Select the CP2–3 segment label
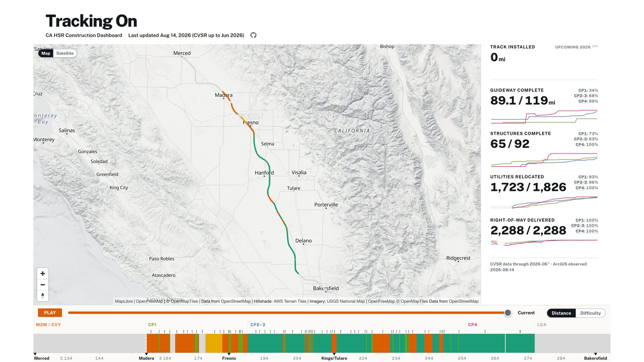Screen dimensions: 644x362 coord(258,324)
